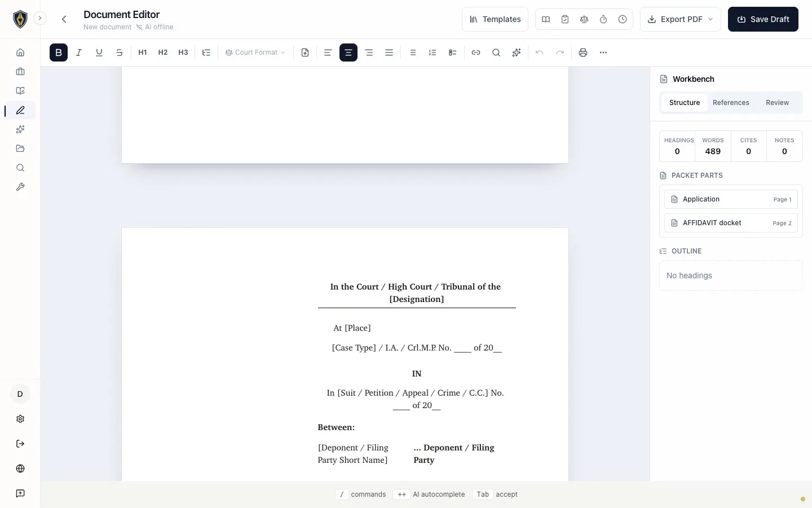
Task: Open the Templates library
Action: pyautogui.click(x=495, y=19)
